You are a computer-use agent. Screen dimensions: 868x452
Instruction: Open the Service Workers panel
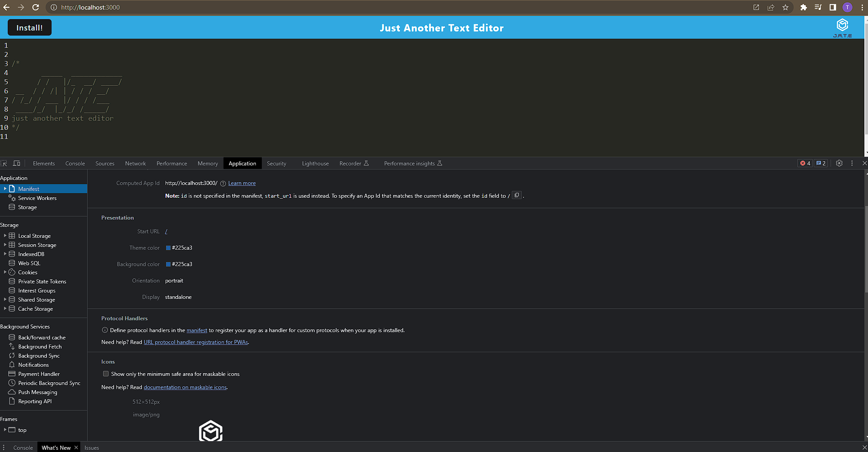[37, 198]
